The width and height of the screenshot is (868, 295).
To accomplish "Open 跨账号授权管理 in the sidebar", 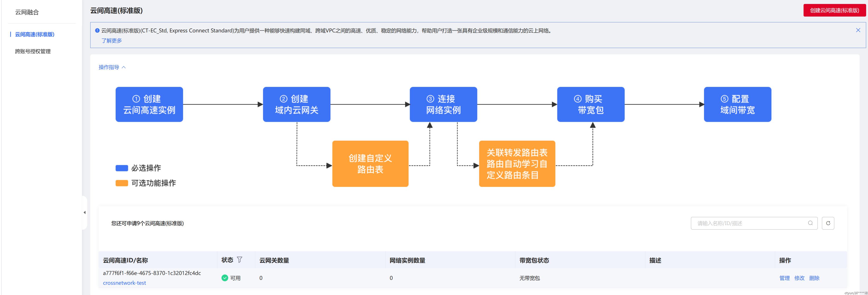I will (33, 51).
